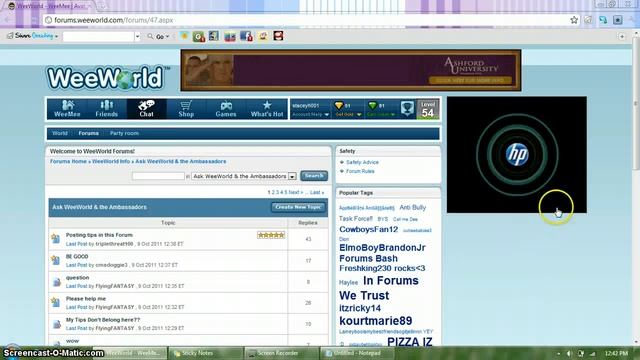The height and width of the screenshot is (360, 640).
Task: Rate topic using the five-star rating
Action: pyautogui.click(x=271, y=235)
